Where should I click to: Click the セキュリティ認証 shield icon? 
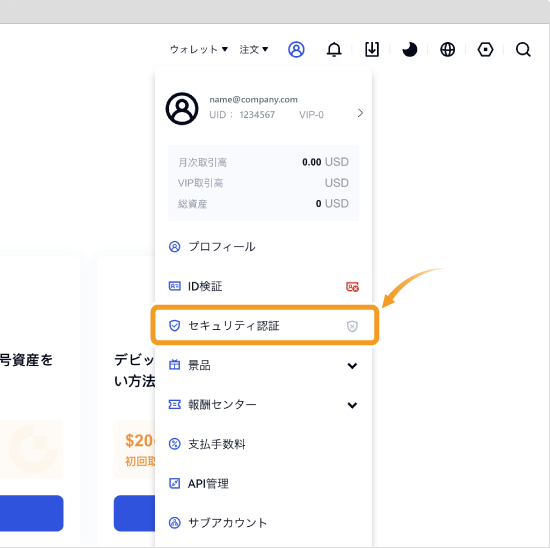coord(174,326)
